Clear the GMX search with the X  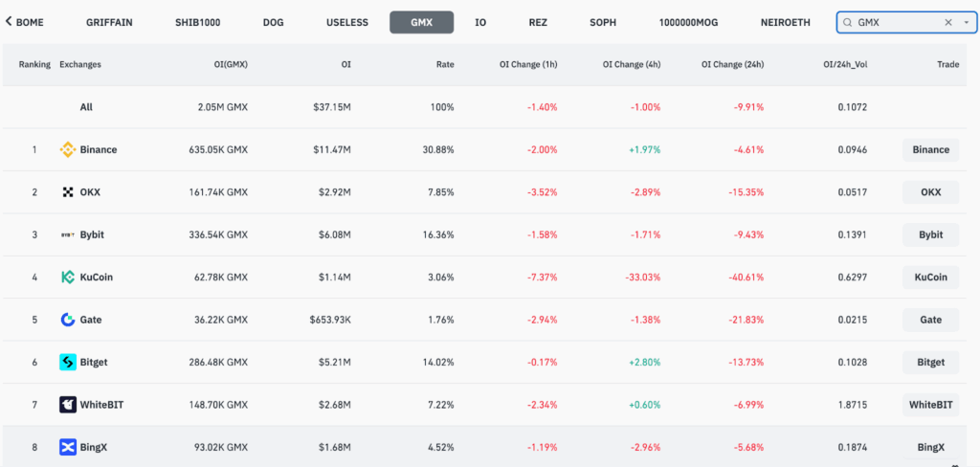(948, 23)
